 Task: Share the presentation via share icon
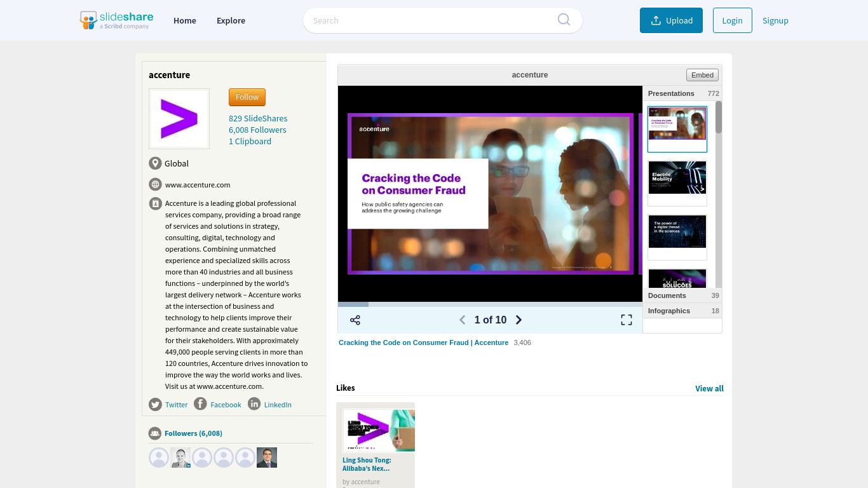(x=355, y=320)
